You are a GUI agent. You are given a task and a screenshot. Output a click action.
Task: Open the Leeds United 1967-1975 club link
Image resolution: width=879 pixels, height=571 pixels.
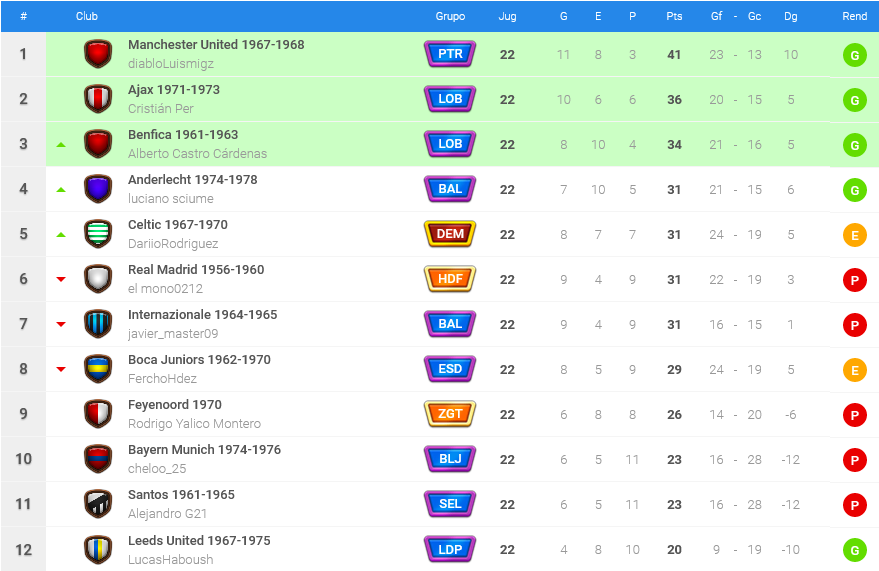tap(199, 540)
